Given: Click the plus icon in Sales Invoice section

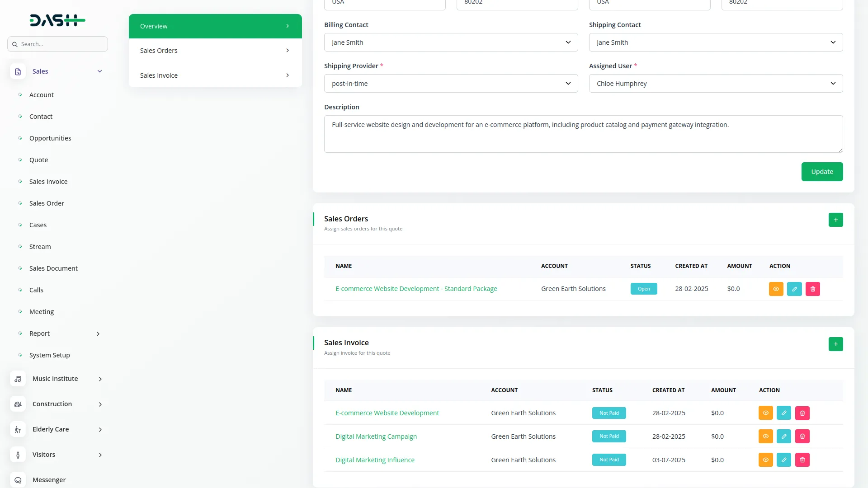Looking at the screenshot, I should tap(835, 344).
